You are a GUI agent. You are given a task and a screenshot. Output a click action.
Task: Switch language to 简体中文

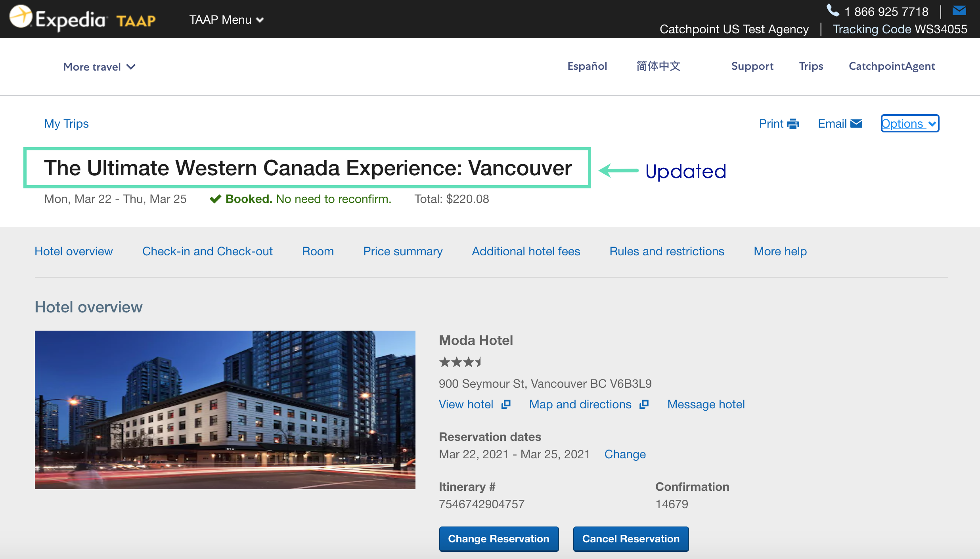coord(658,66)
